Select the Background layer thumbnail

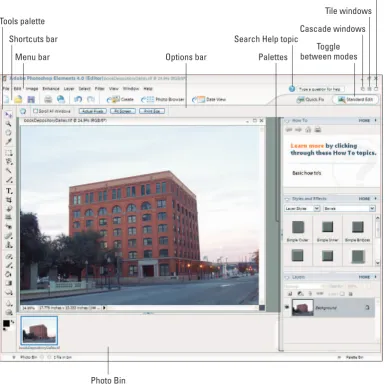(303, 307)
